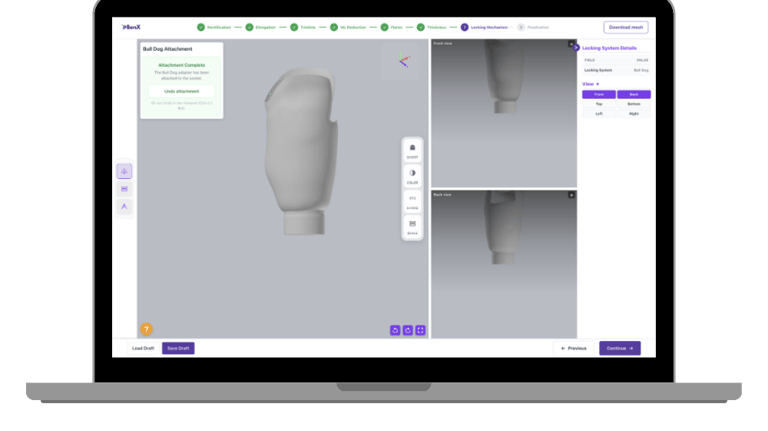Image resolution: width=768 pixels, height=431 pixels.
Task: Enable the Bottom view
Action: (x=634, y=104)
